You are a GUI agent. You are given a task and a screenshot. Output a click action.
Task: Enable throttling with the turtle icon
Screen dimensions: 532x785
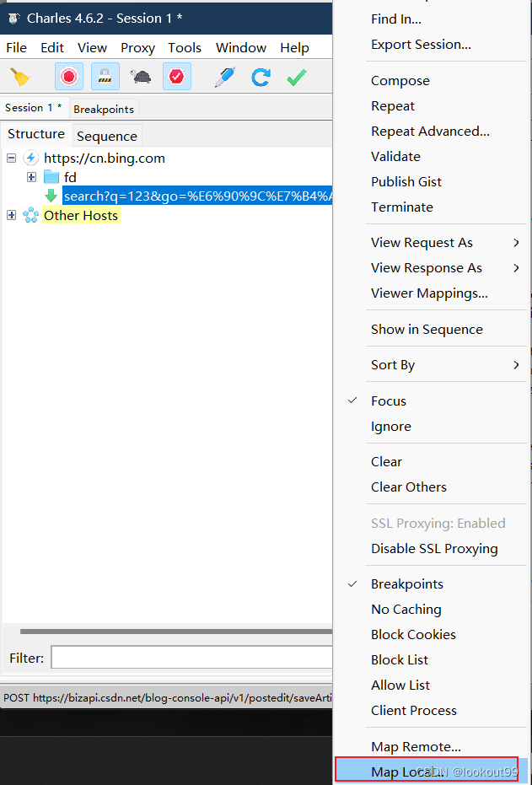tap(141, 77)
